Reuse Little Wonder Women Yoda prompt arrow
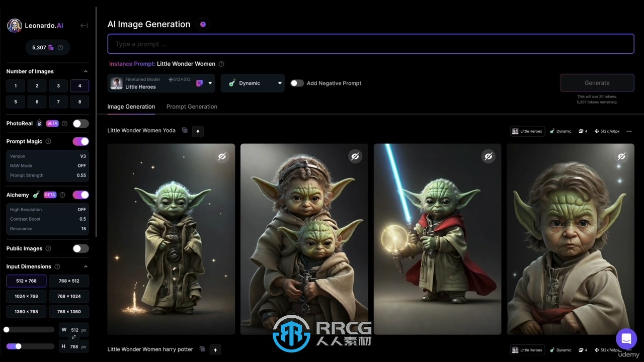 (x=198, y=131)
